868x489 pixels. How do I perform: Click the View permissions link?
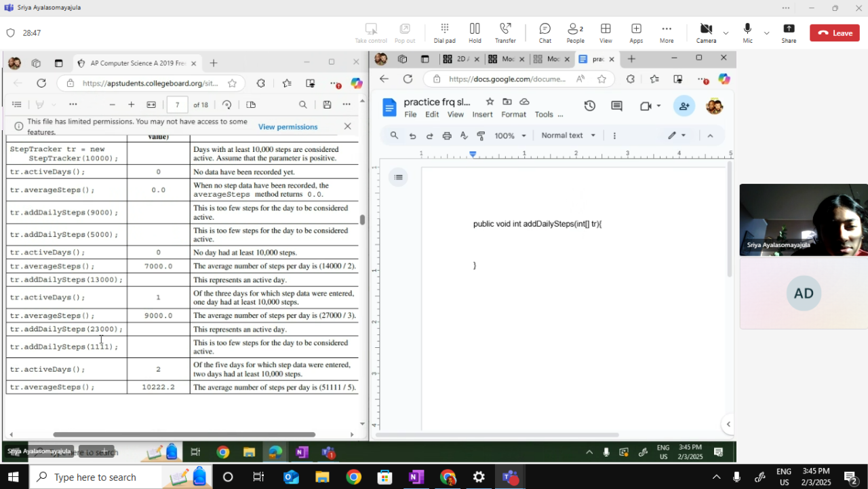[x=288, y=127]
